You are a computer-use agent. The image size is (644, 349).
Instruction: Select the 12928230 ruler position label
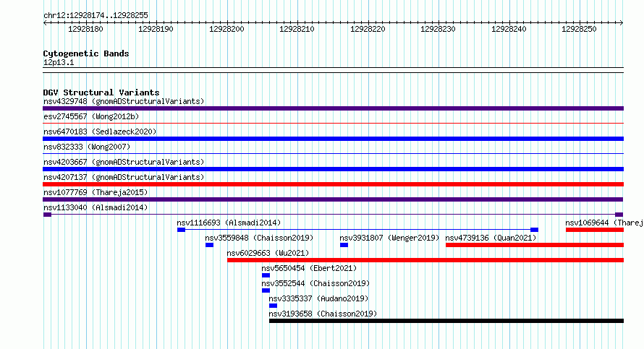coord(438,29)
